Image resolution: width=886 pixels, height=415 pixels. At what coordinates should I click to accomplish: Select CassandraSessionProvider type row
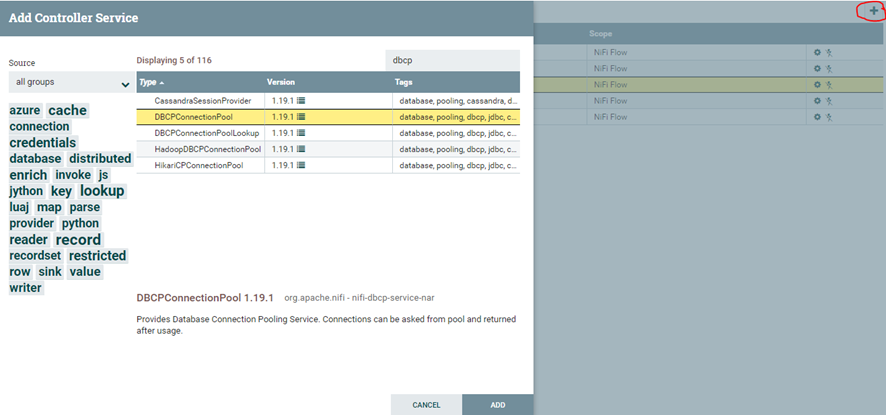point(328,101)
